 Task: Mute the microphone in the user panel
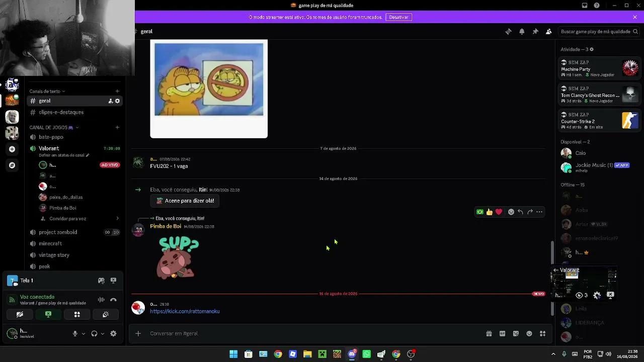pos(75,333)
